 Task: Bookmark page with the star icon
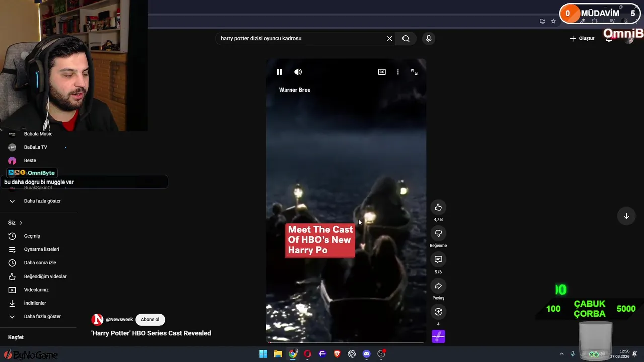pos(553,21)
